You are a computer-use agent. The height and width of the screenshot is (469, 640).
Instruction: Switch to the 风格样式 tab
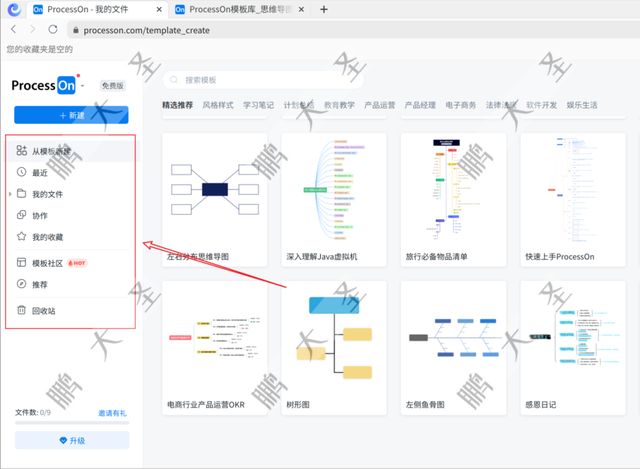(x=218, y=105)
